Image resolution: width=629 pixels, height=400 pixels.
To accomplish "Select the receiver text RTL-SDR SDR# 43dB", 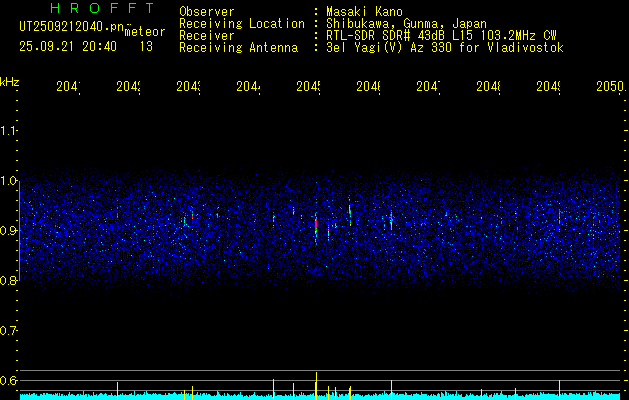I will [387, 36].
